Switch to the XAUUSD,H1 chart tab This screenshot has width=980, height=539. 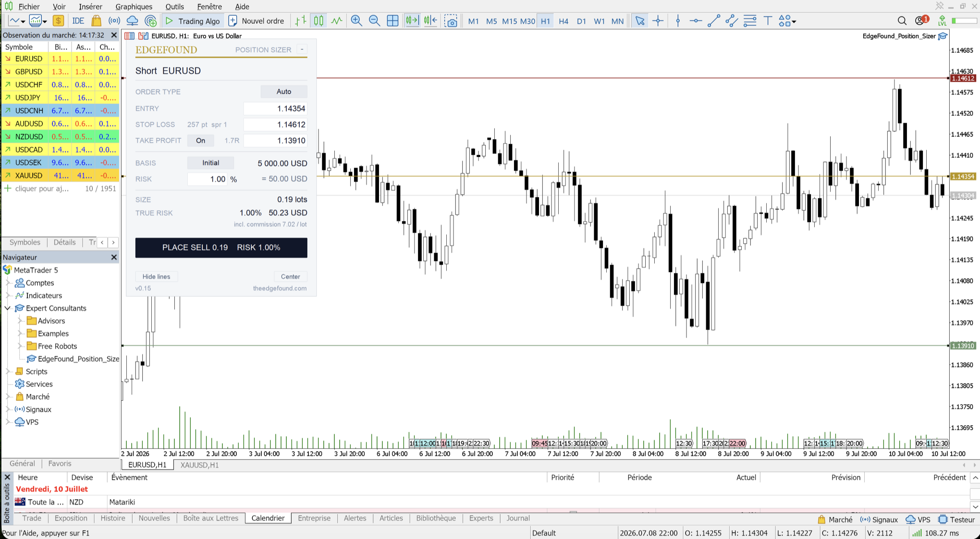coord(199,465)
